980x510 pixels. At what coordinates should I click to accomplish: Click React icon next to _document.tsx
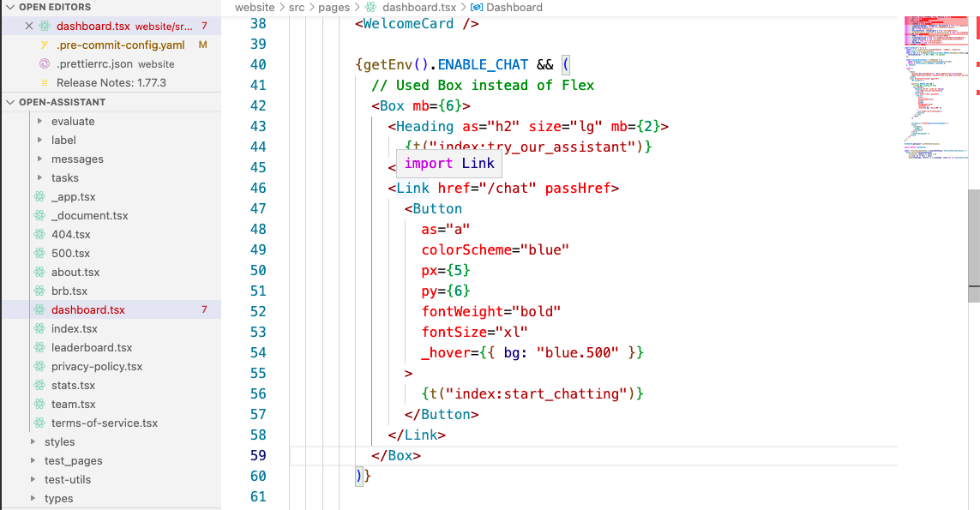pos(40,216)
